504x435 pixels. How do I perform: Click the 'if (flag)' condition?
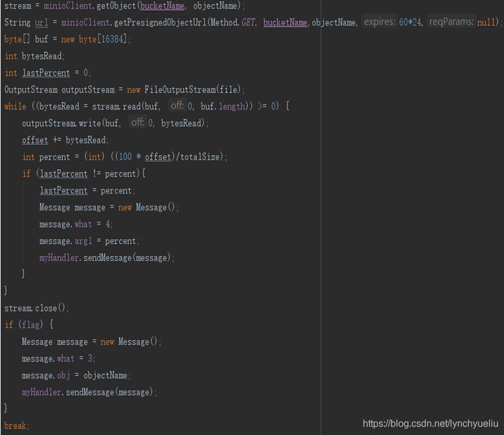pos(24,324)
